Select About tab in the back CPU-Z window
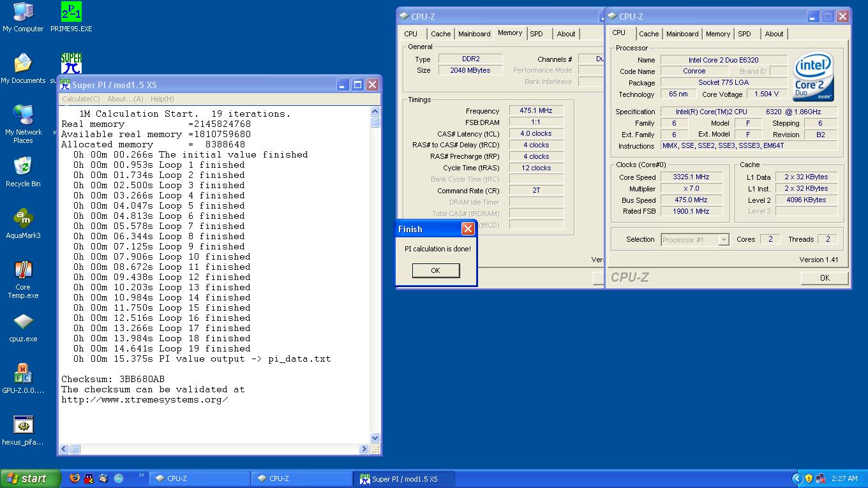 coord(565,34)
